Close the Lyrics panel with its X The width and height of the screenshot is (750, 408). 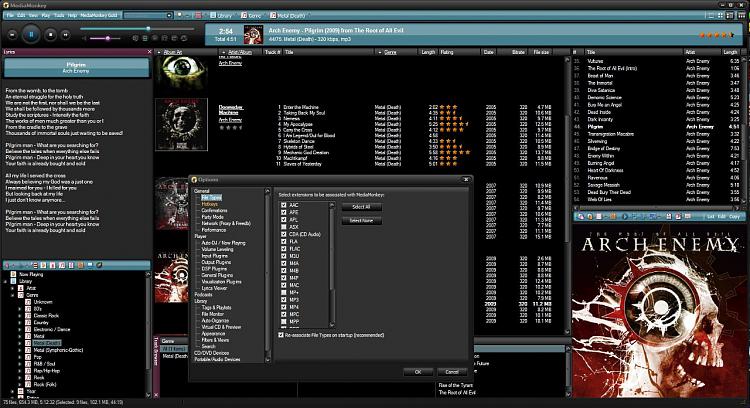[x=149, y=52]
